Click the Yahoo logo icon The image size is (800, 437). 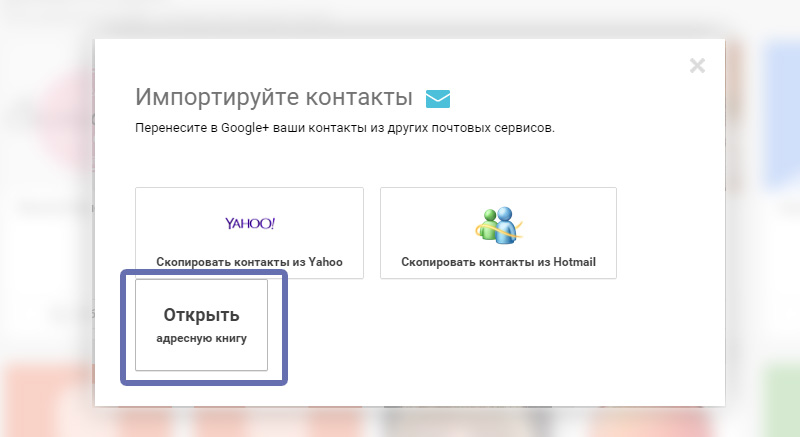point(250,223)
